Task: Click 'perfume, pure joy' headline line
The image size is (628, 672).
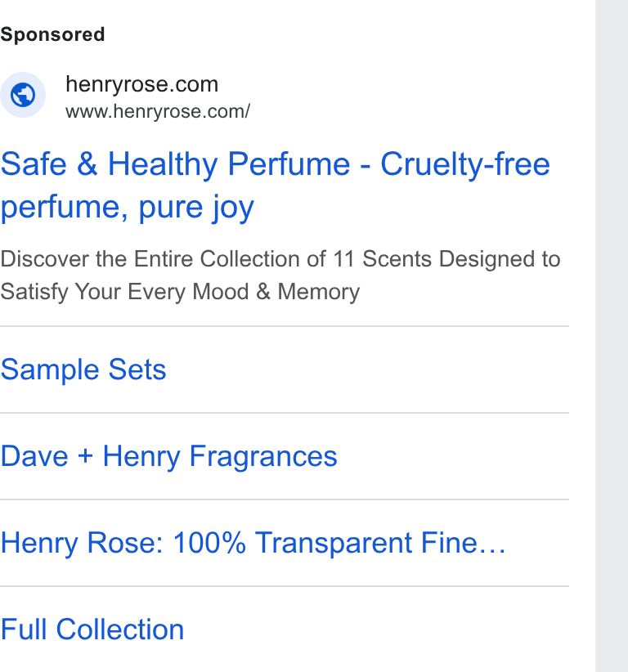Action: (x=128, y=208)
